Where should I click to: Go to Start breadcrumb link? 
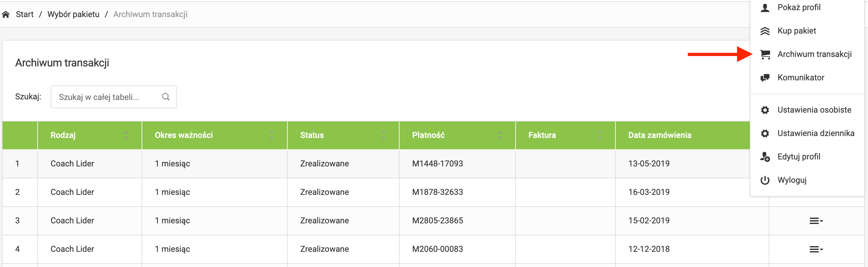point(25,15)
